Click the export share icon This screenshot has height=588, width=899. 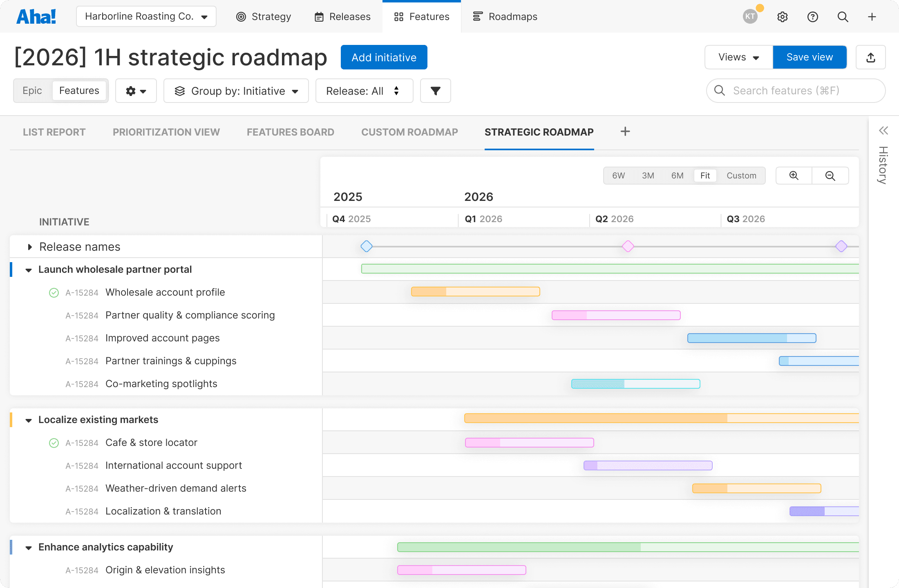click(x=870, y=58)
